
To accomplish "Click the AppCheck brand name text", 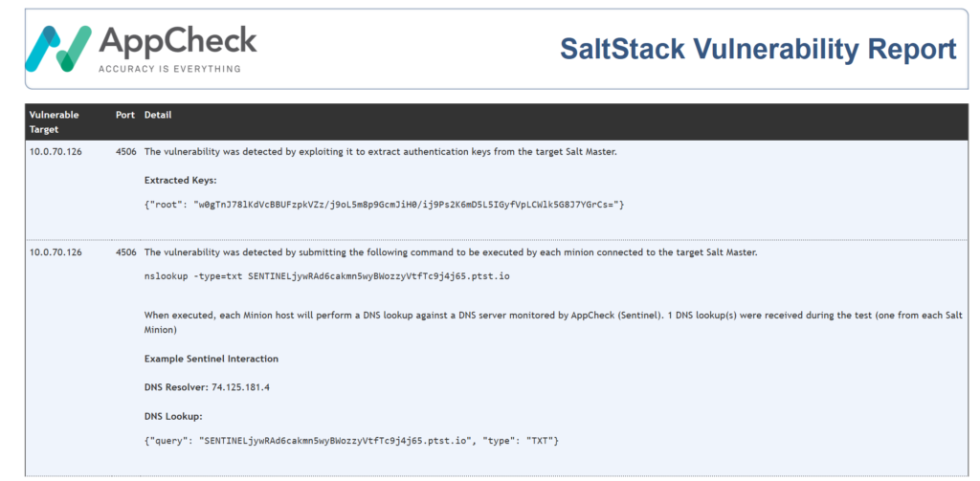I will coord(177,41).
